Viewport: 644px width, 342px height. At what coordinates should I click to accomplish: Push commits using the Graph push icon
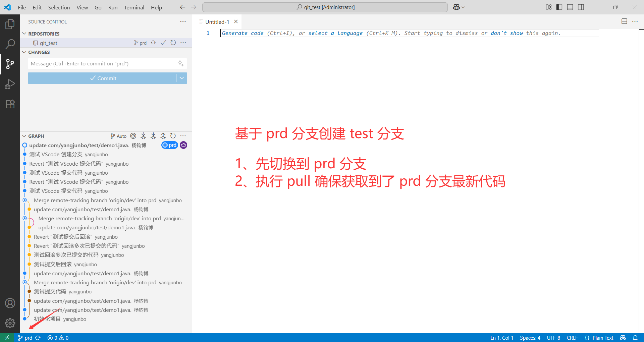pyautogui.click(x=163, y=136)
